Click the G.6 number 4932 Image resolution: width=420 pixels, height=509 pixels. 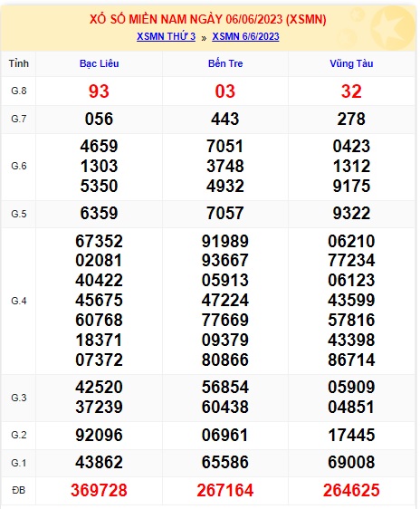click(x=225, y=186)
